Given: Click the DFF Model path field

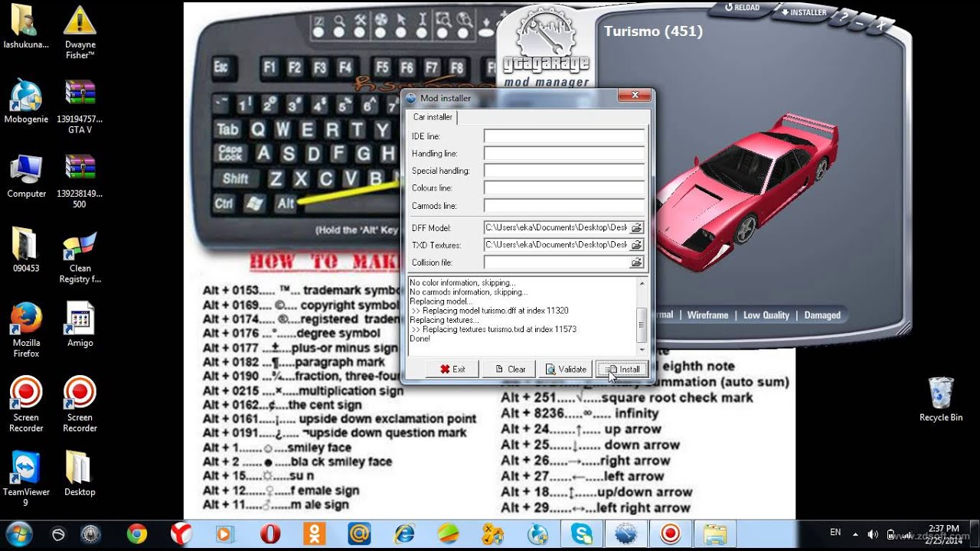Looking at the screenshot, I should (x=557, y=227).
